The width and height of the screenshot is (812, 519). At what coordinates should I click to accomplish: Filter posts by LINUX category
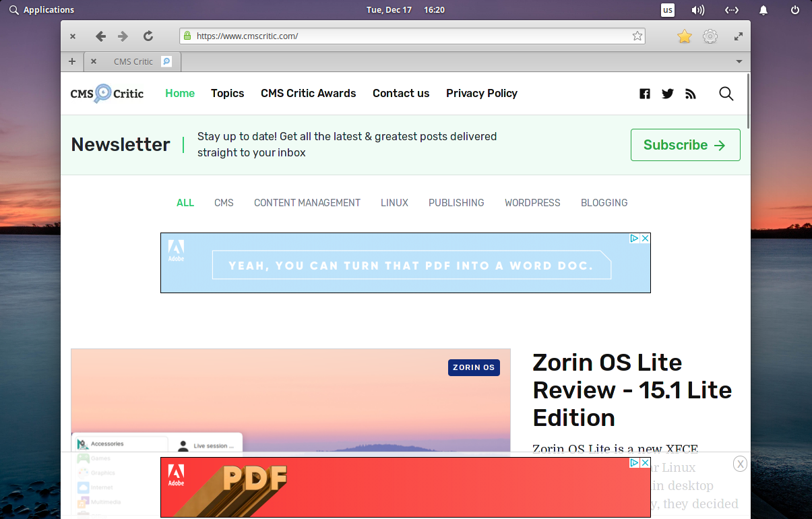394,203
